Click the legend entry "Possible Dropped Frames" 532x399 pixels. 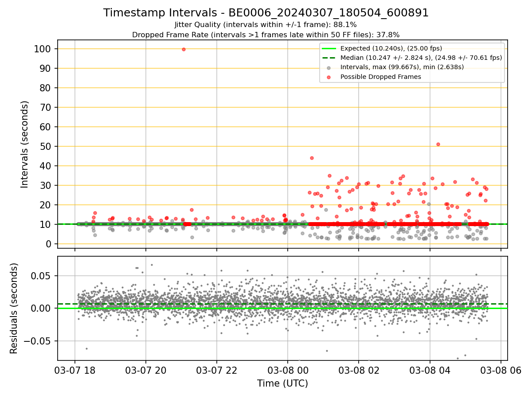point(380,77)
